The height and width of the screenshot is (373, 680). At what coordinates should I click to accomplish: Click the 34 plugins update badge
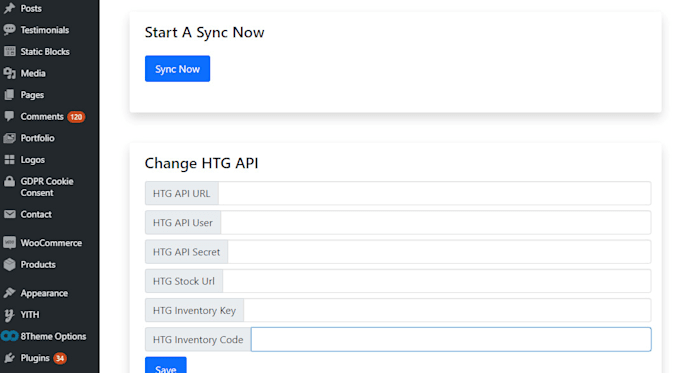60,358
